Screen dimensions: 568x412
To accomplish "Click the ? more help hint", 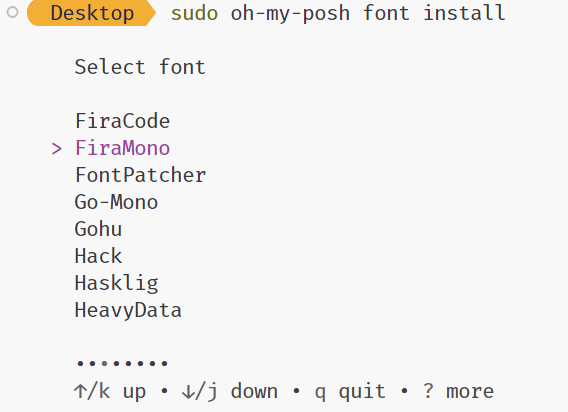I will 458,392.
